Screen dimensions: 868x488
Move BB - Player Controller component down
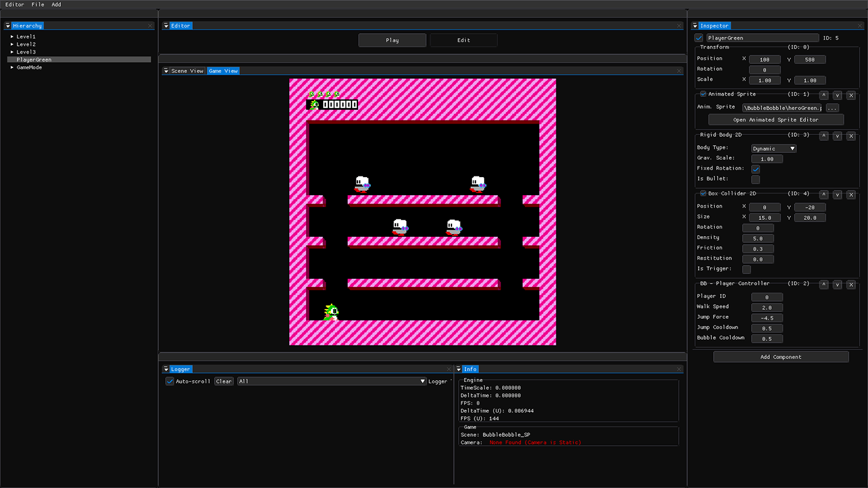click(837, 284)
